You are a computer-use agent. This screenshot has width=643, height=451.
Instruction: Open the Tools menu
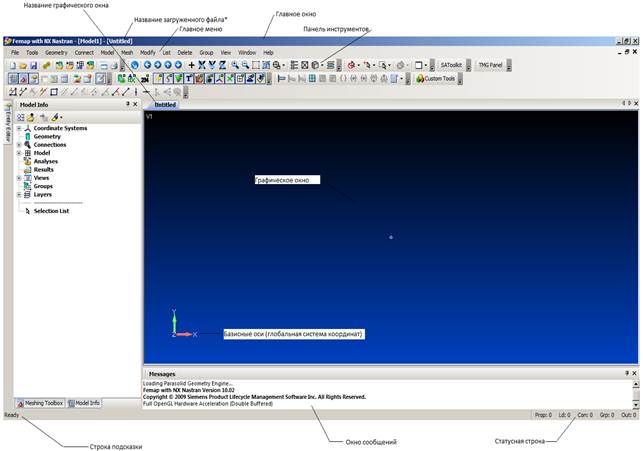click(x=32, y=52)
